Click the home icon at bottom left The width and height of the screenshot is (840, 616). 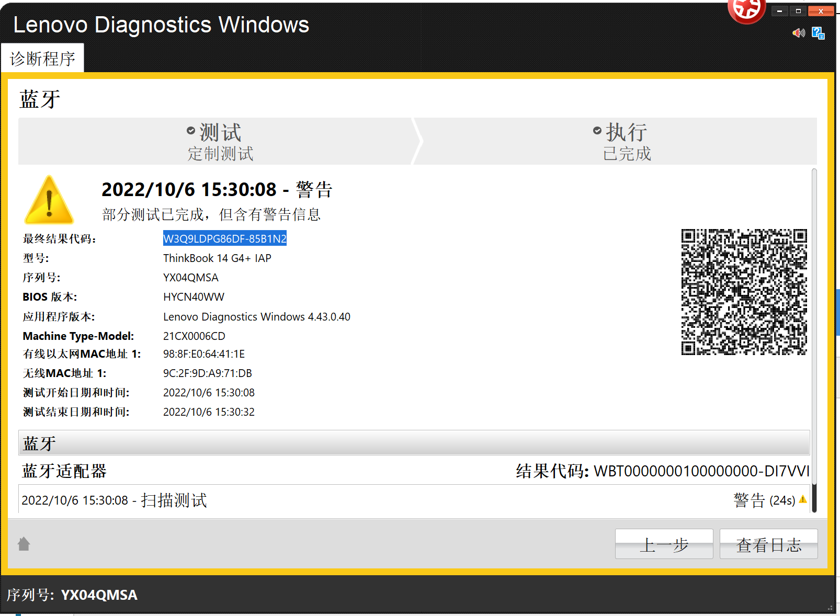24,544
